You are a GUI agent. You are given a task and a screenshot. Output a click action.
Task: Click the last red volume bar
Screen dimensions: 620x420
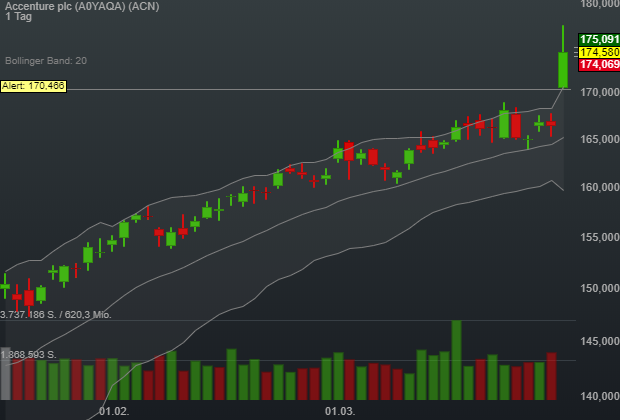(551, 376)
